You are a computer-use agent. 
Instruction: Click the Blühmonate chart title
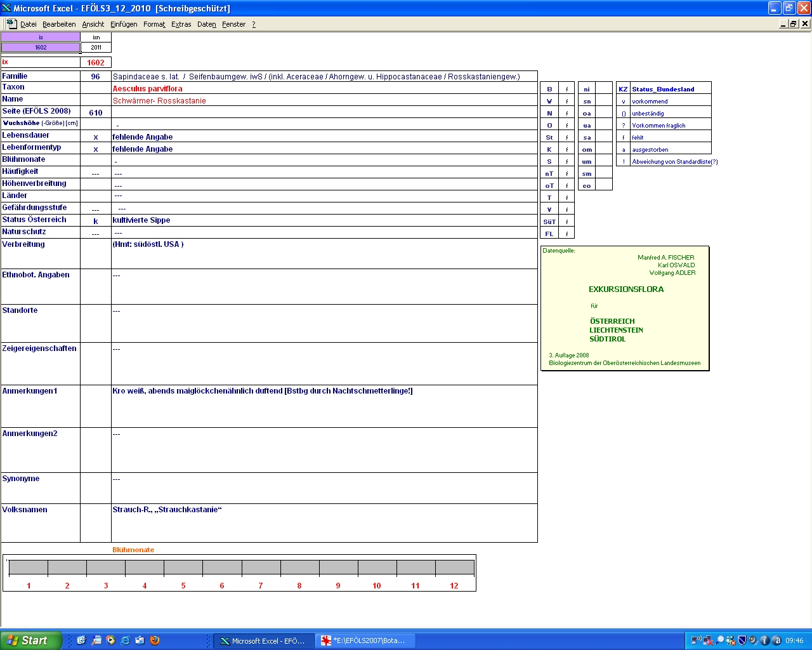[133, 550]
